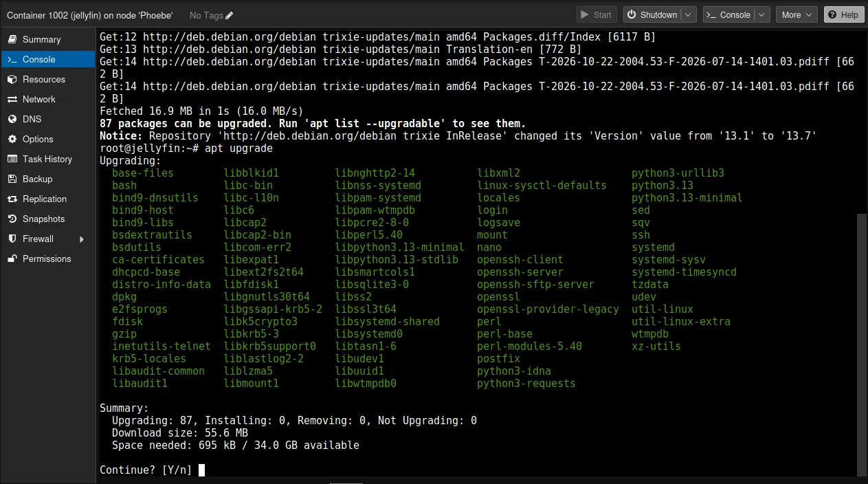Click the Resources cube icon
Viewport: 868px width, 484px height.
coord(12,79)
